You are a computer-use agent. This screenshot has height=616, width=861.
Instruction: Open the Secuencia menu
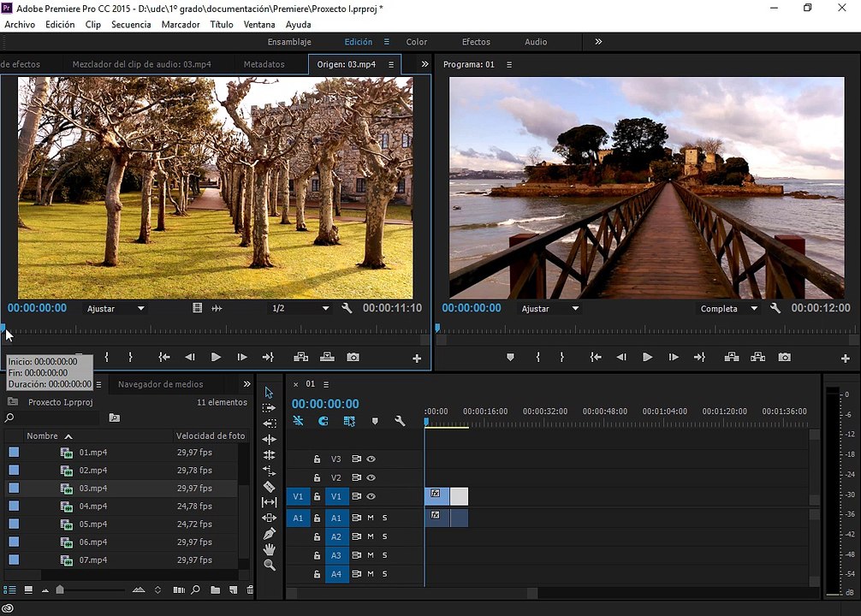[131, 25]
